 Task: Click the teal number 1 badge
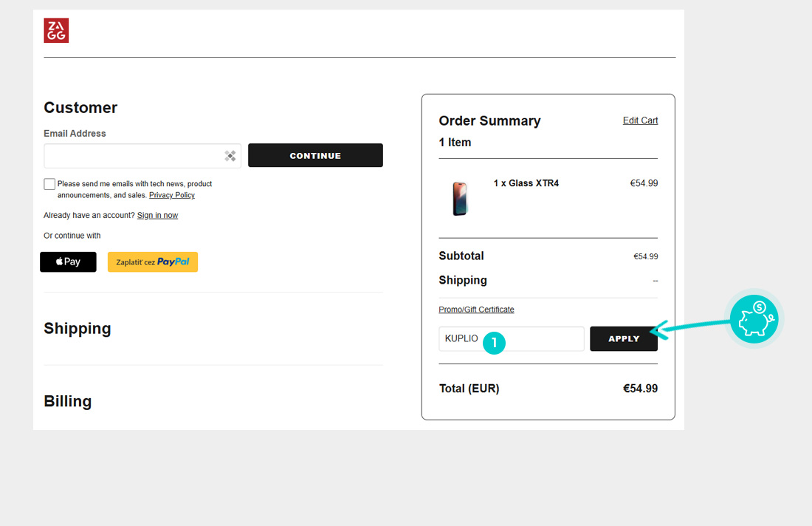494,343
